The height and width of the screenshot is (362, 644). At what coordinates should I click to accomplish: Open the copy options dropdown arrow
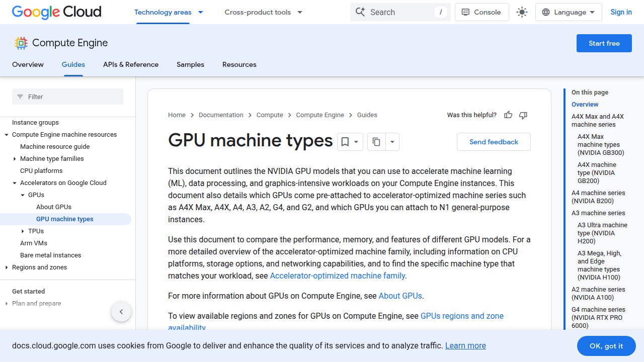click(x=392, y=142)
